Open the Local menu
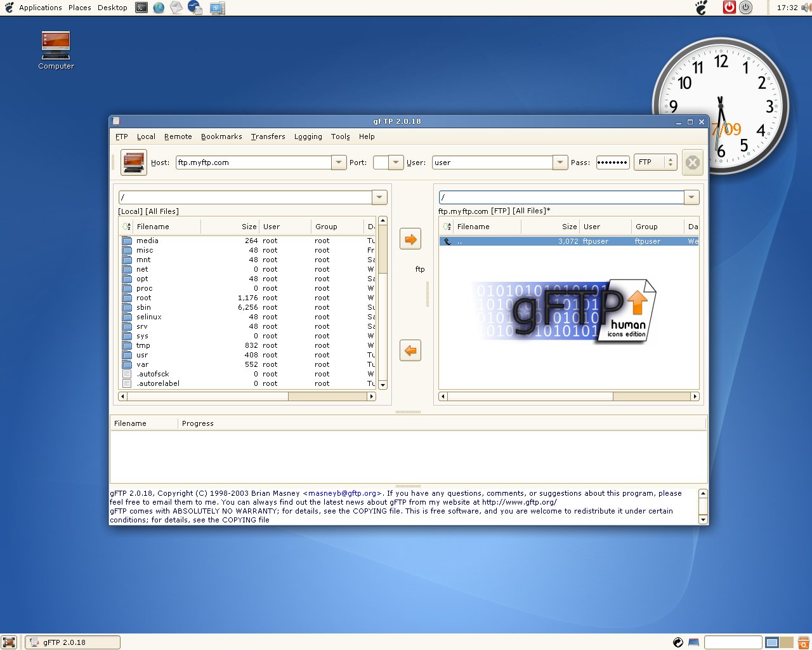 146,136
